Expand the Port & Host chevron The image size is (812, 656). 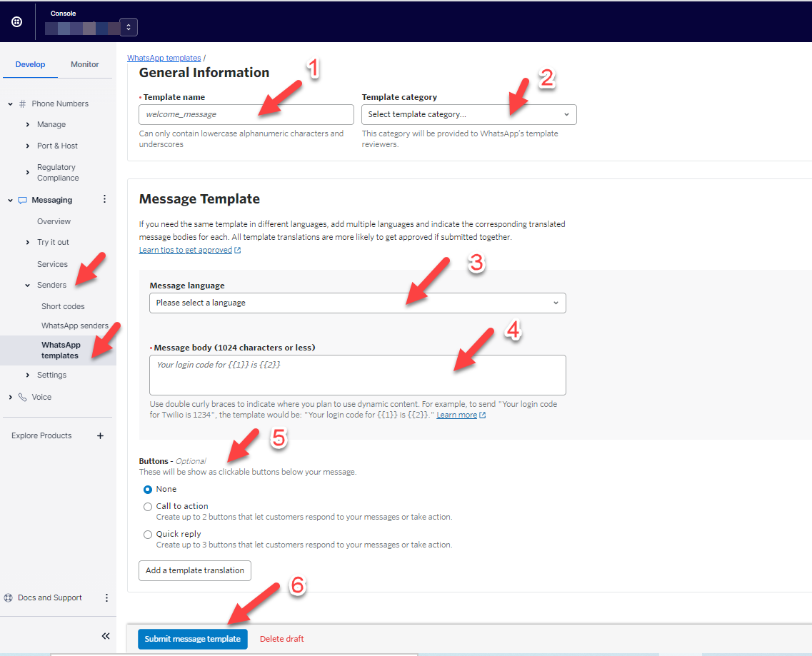pos(27,146)
